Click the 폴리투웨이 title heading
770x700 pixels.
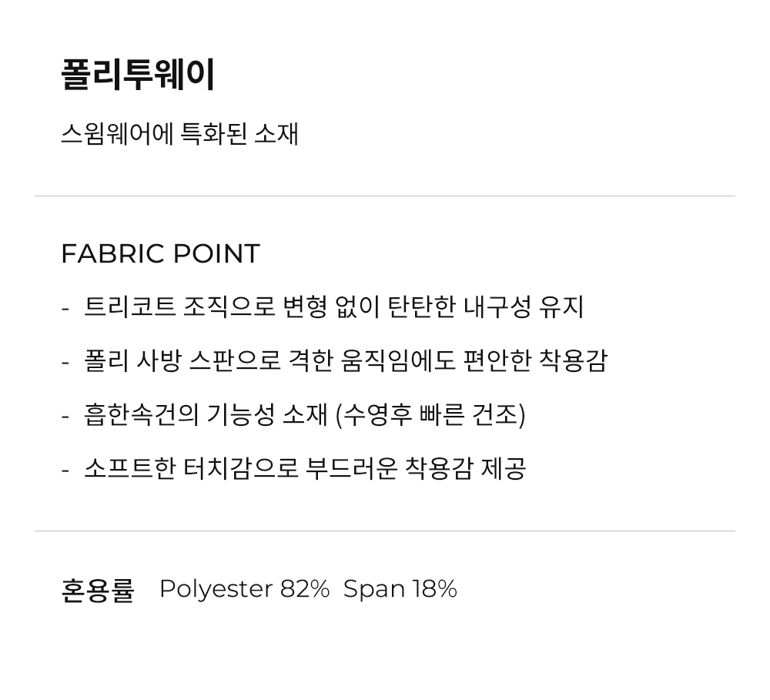pyautogui.click(x=138, y=75)
